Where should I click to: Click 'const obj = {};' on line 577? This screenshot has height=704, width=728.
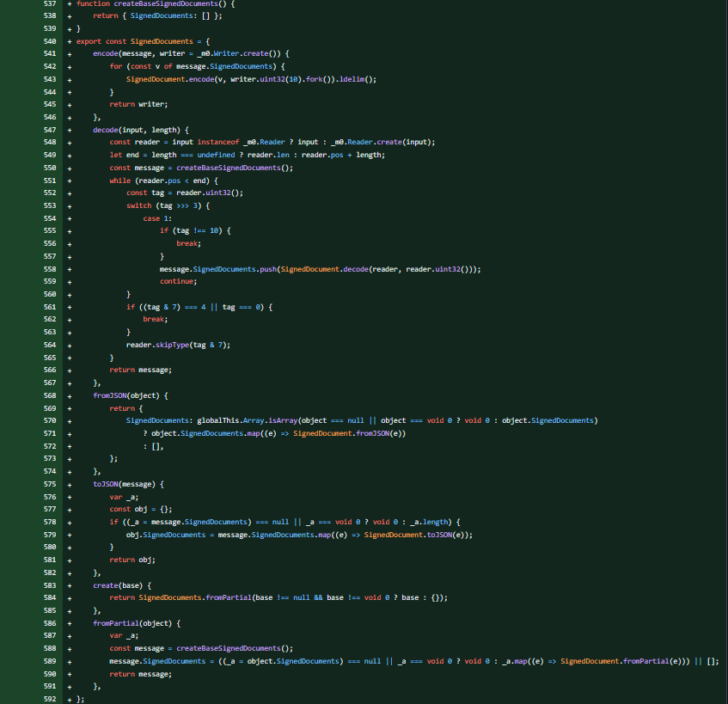141,510
